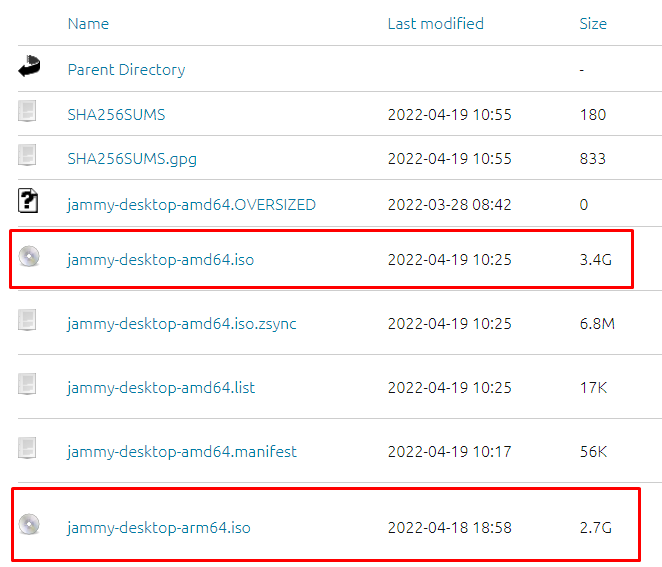This screenshot has width=662, height=567.
Task: Select the 2.7G size value
Action: [x=595, y=528]
